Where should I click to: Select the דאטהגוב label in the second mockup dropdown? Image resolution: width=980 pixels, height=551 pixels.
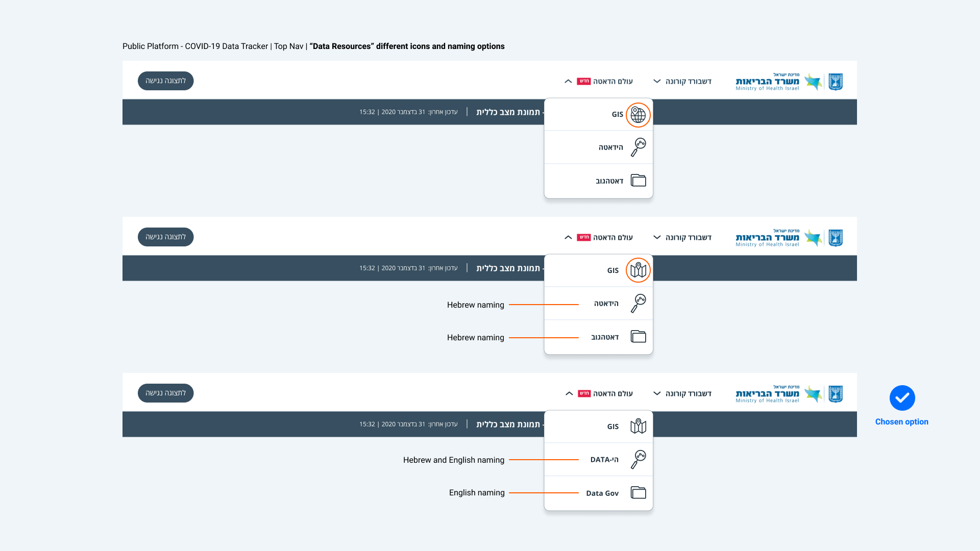(x=605, y=337)
